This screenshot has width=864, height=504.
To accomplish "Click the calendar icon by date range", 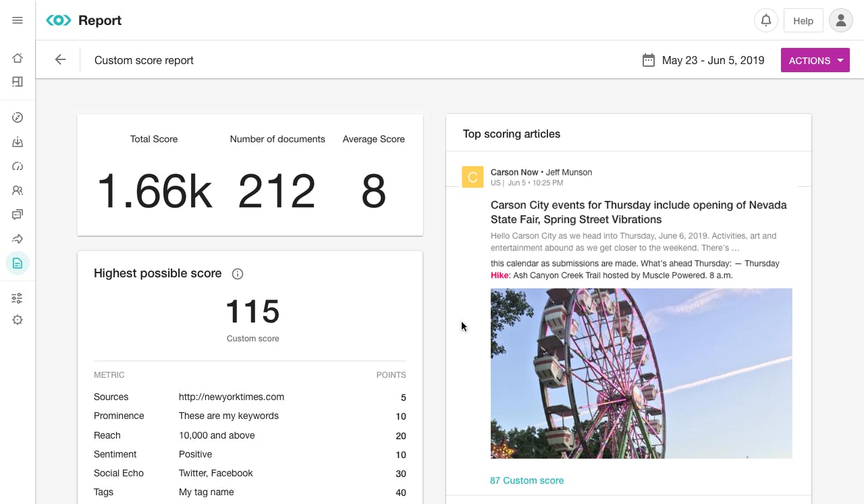I will click(649, 60).
